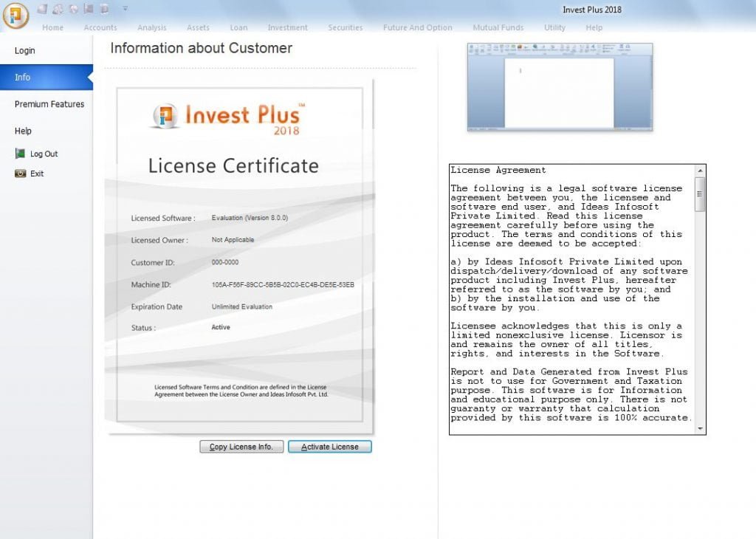The image size is (756, 539).
Task: Expand the quick access toolbar dropdown arrow
Action: 125,9
